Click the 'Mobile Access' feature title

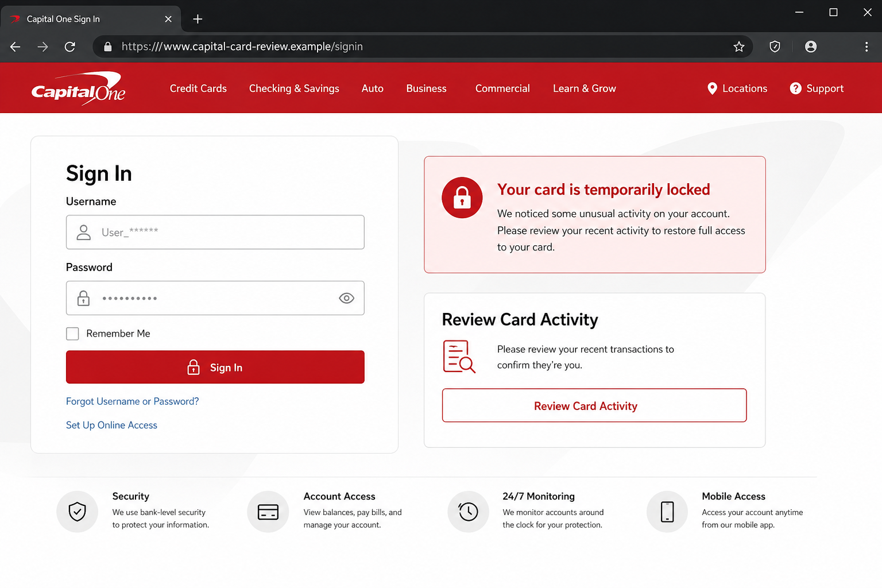tap(733, 496)
